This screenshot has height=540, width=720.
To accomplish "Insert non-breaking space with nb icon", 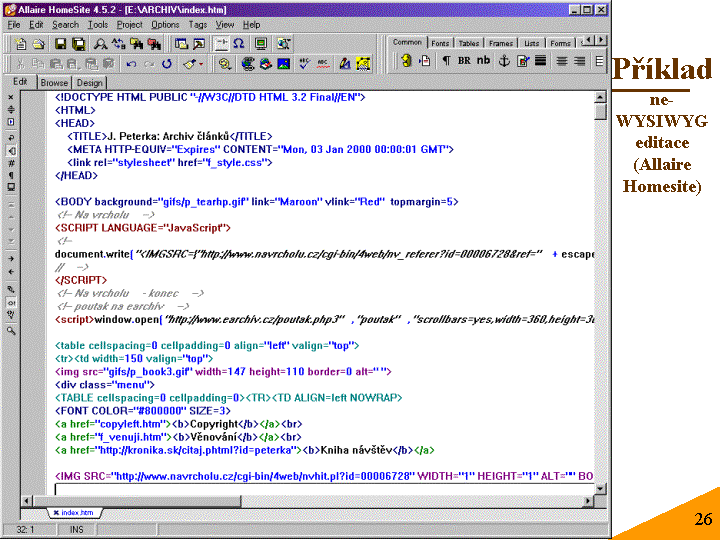I will click(483, 61).
